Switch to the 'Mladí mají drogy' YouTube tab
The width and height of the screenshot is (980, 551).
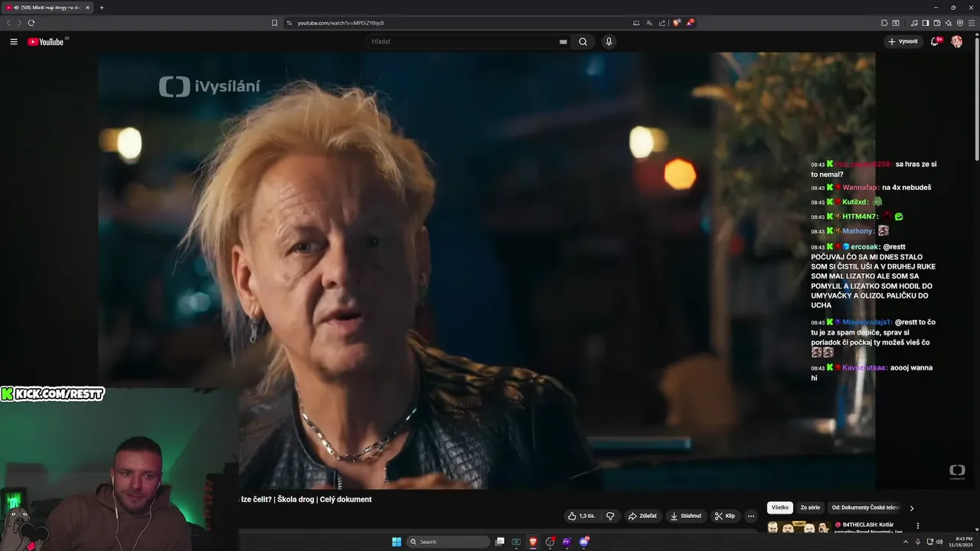[47, 8]
